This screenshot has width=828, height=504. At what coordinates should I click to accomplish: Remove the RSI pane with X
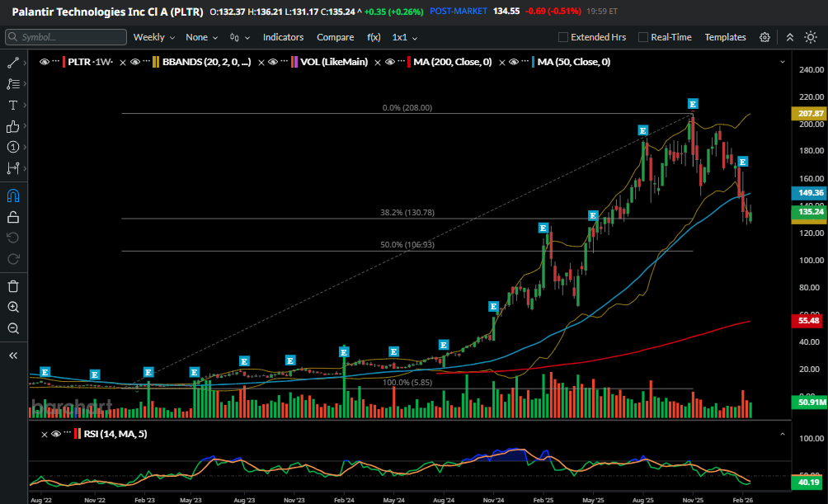(x=45, y=434)
